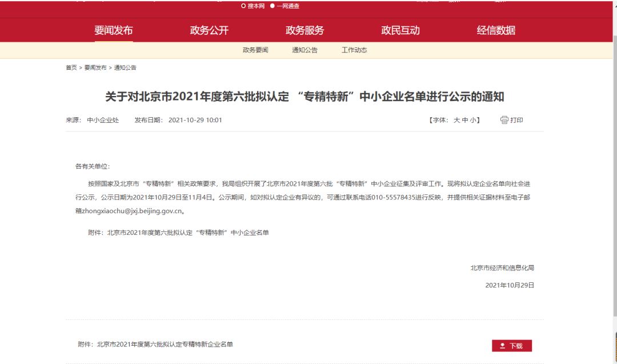Click 通知公告 in the breadcrumb trail
The image size is (617, 364).
tap(125, 67)
